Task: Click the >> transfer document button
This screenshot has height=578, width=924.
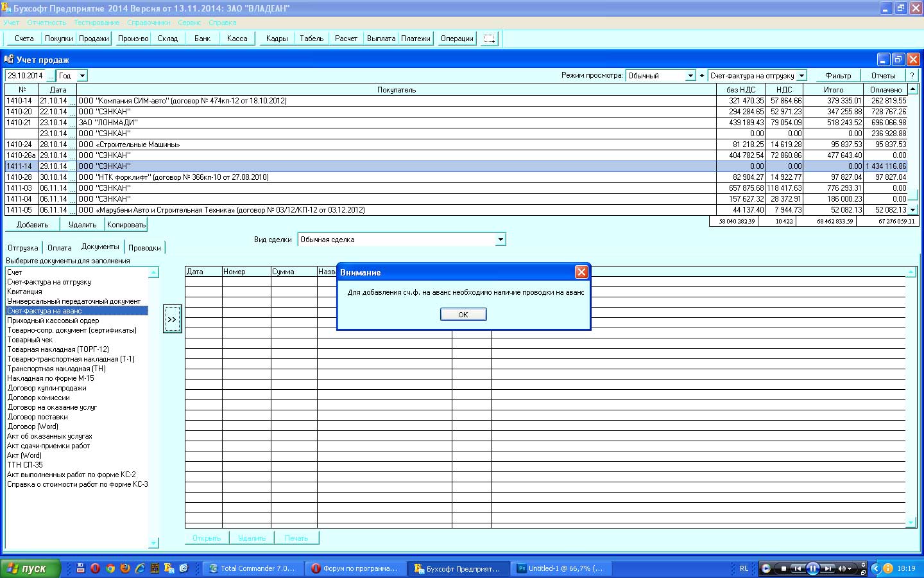Action: click(172, 320)
